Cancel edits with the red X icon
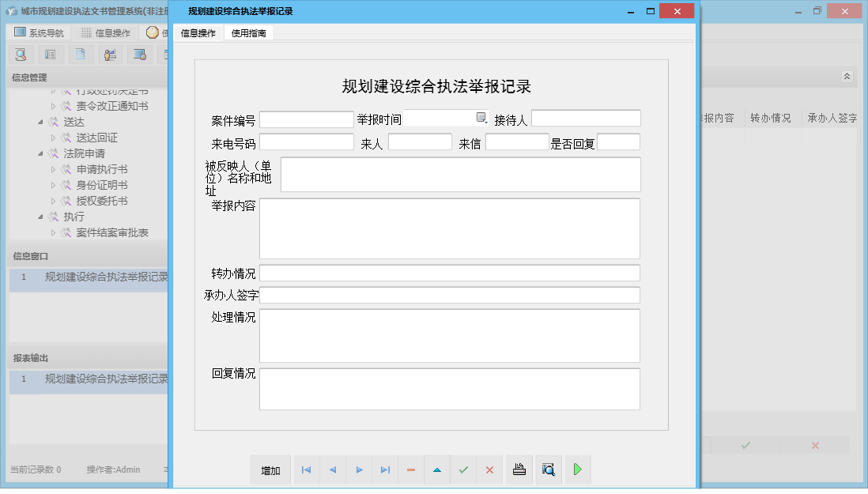Viewport: 868px width, 494px height. [489, 469]
